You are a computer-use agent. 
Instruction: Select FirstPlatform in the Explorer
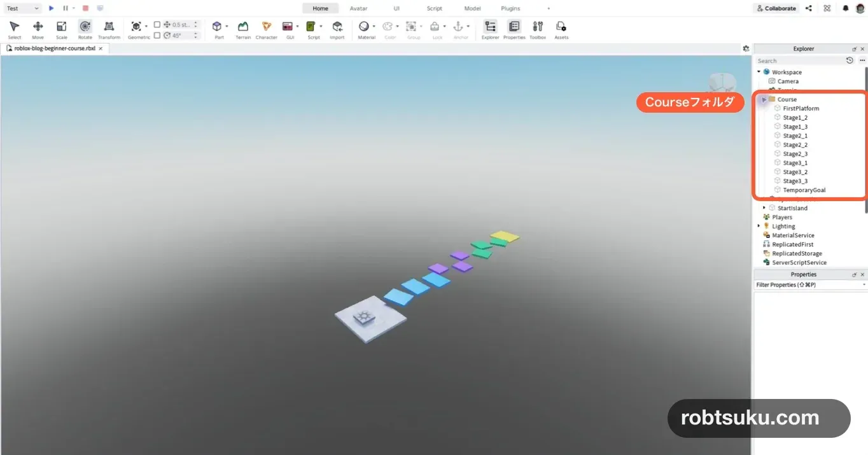pos(801,108)
